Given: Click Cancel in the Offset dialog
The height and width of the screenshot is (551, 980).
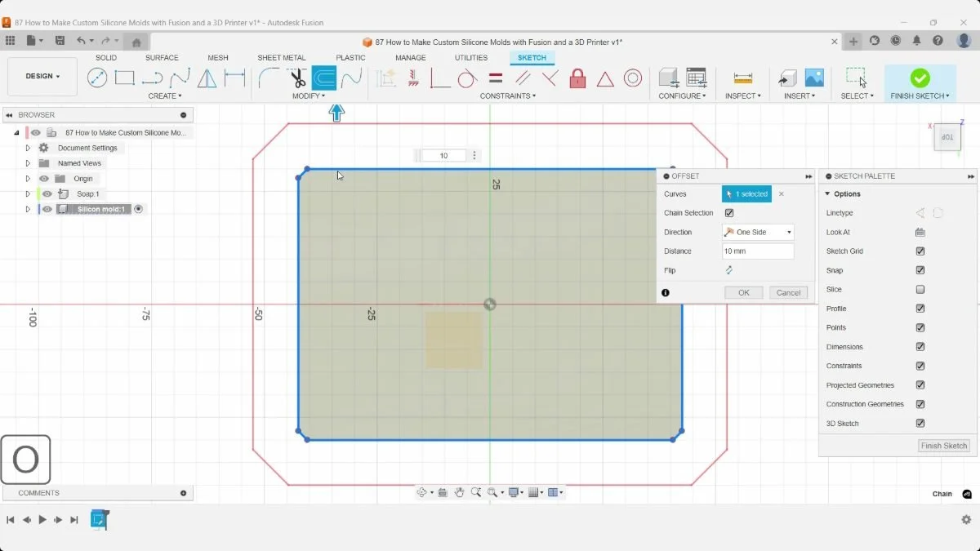Looking at the screenshot, I should (x=788, y=292).
